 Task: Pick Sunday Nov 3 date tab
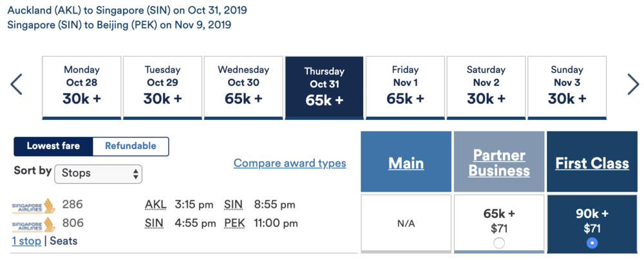tap(567, 87)
